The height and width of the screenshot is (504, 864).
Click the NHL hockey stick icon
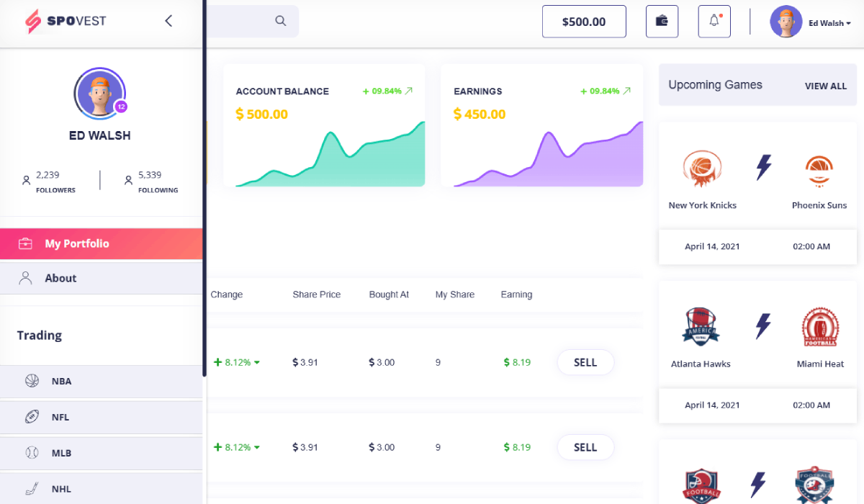[32, 489]
